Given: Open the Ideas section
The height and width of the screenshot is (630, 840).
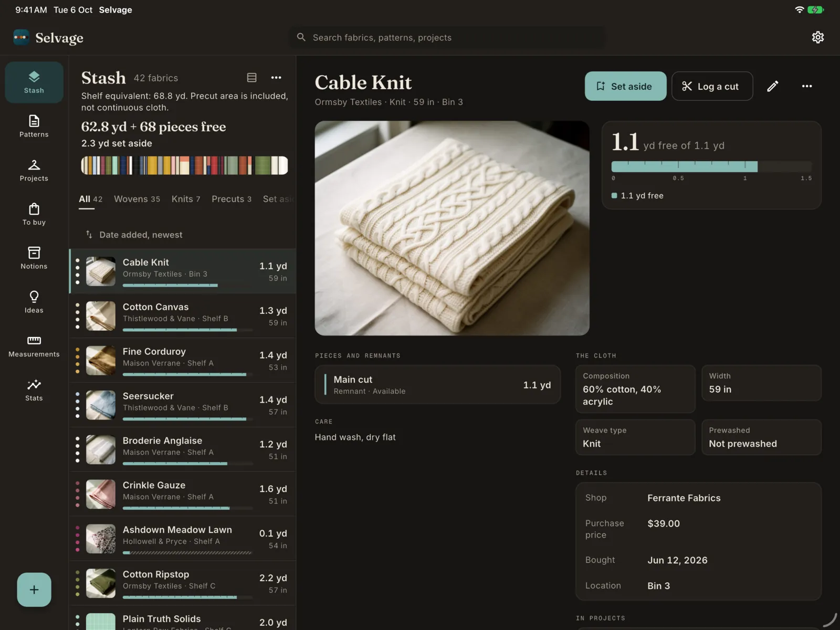Looking at the screenshot, I should (34, 302).
